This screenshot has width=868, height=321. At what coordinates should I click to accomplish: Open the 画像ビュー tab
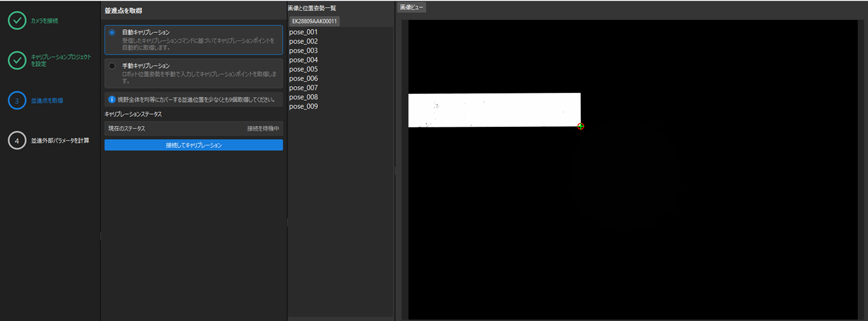412,7
